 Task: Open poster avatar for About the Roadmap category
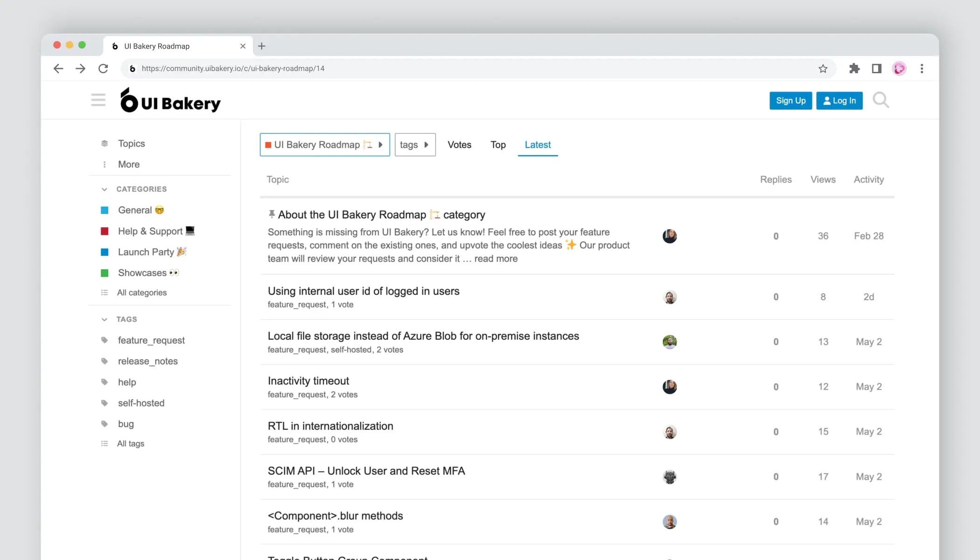coord(670,236)
